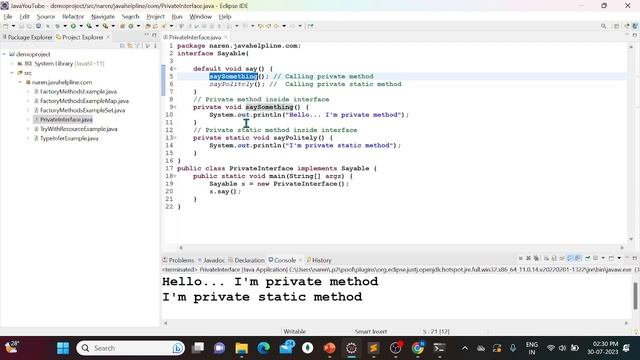Screen dimensions: 640x360
Task: Click the Windows Start button
Action: pos(63,348)
